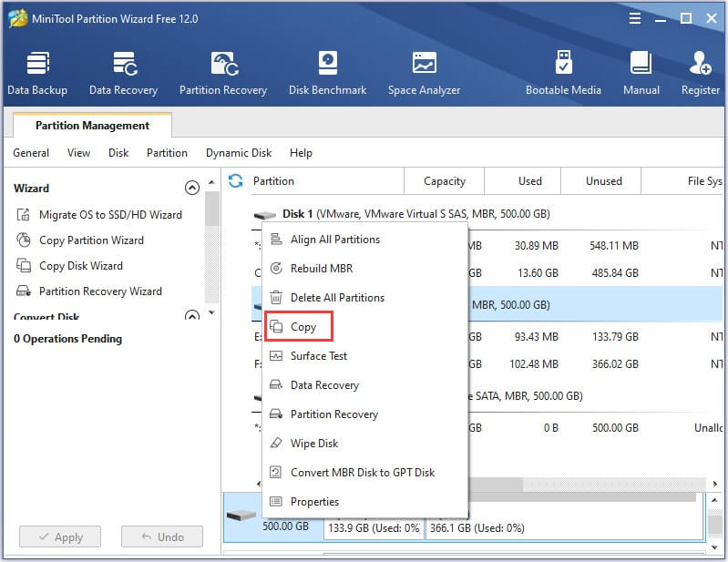
Task: Open Copy Disk Wizard link
Action: 81,265
